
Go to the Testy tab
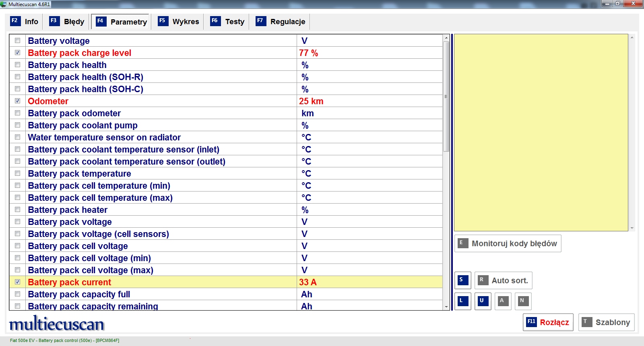tap(228, 22)
